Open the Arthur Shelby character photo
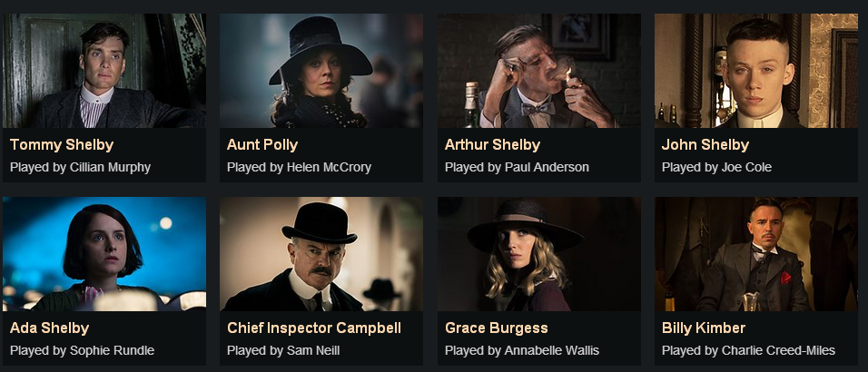This screenshot has width=868, height=372. [x=539, y=71]
